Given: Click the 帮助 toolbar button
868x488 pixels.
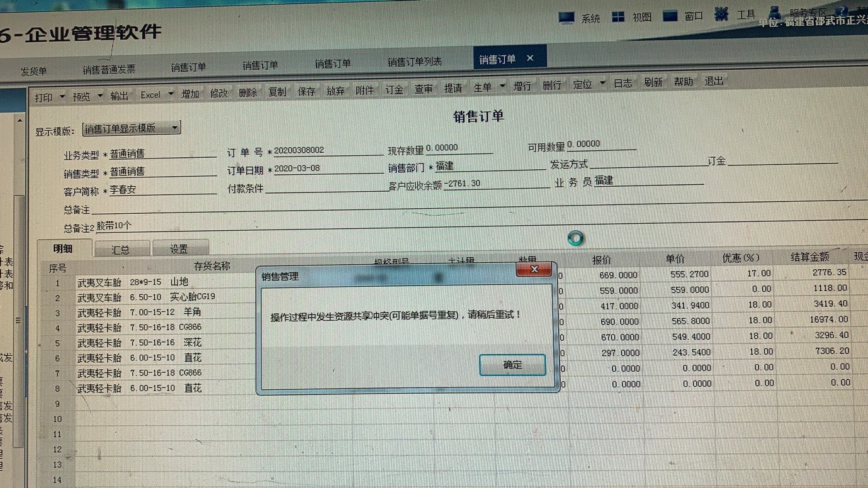Looking at the screenshot, I should (684, 82).
